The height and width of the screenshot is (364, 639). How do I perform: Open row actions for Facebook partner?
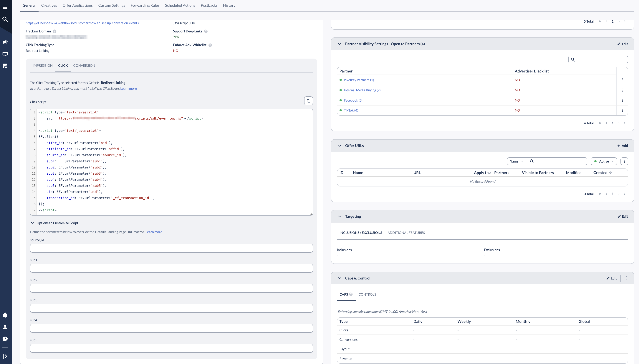pos(622,100)
